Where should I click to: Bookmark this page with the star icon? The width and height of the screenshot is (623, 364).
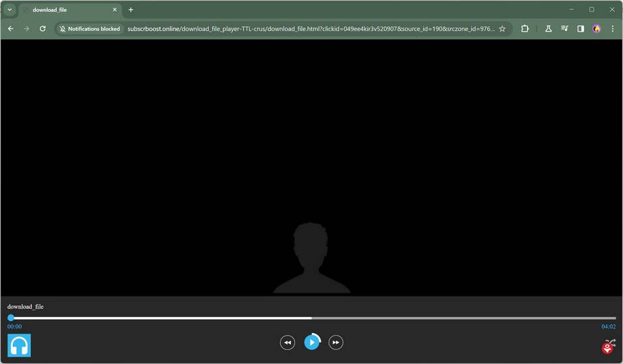pos(502,28)
